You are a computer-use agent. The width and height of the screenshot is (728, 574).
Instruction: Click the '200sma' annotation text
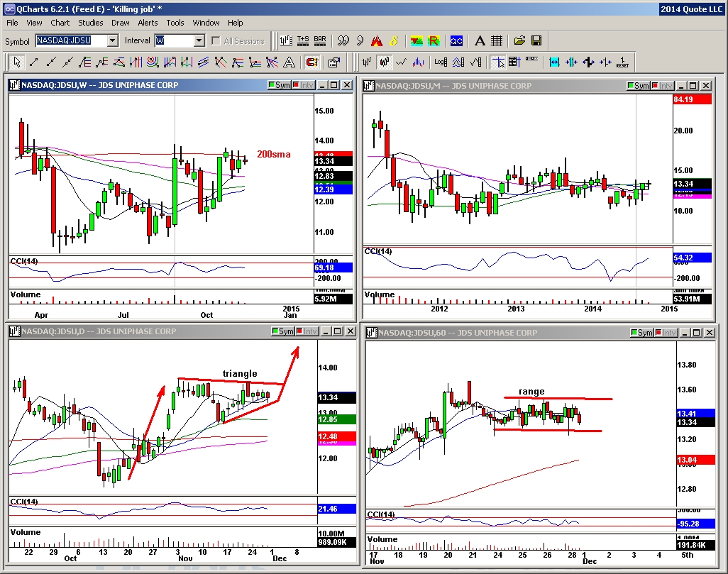273,154
